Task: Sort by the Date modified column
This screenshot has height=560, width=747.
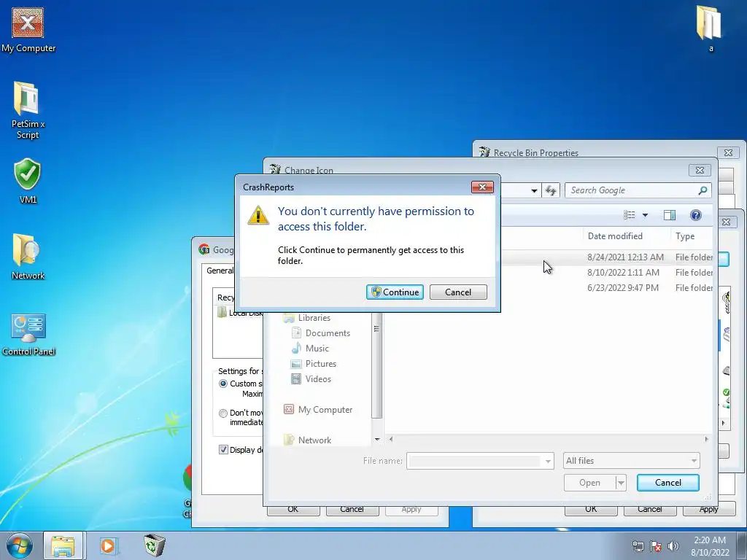Action: click(x=614, y=236)
